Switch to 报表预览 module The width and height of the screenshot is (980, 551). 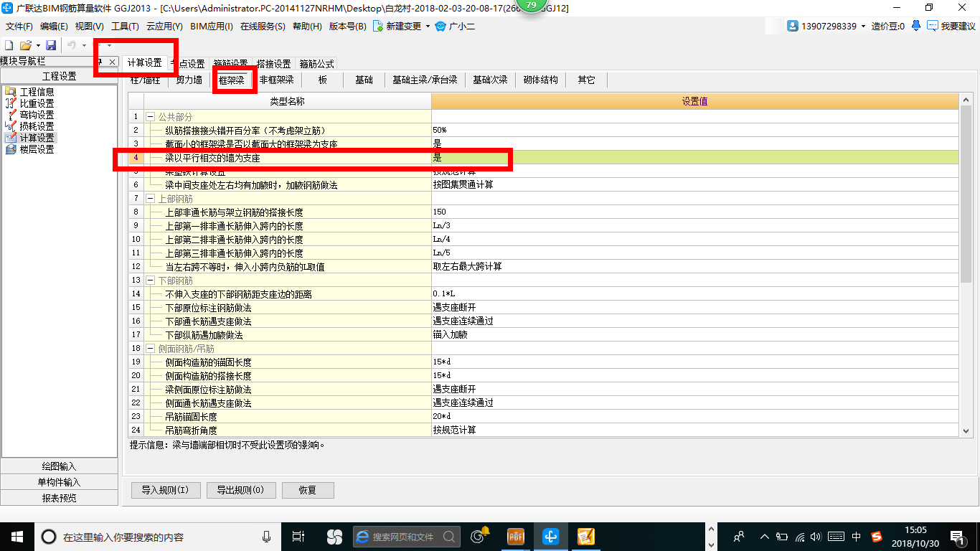[60, 498]
